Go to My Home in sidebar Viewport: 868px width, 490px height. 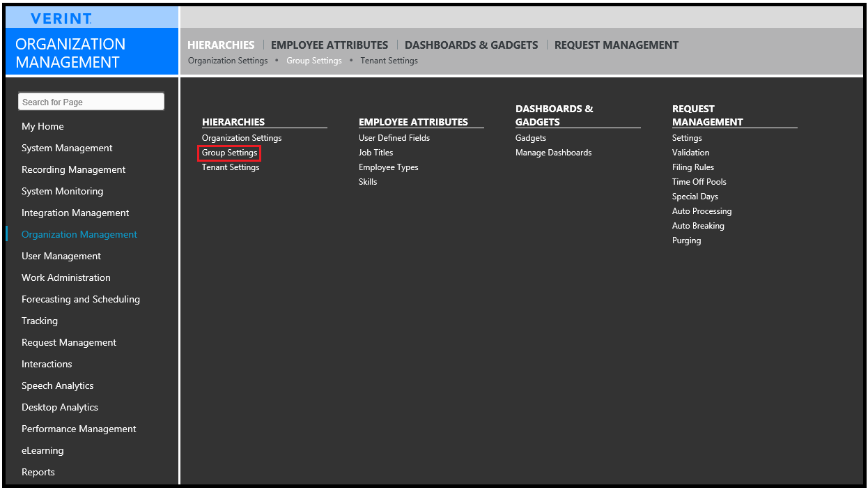(x=42, y=126)
